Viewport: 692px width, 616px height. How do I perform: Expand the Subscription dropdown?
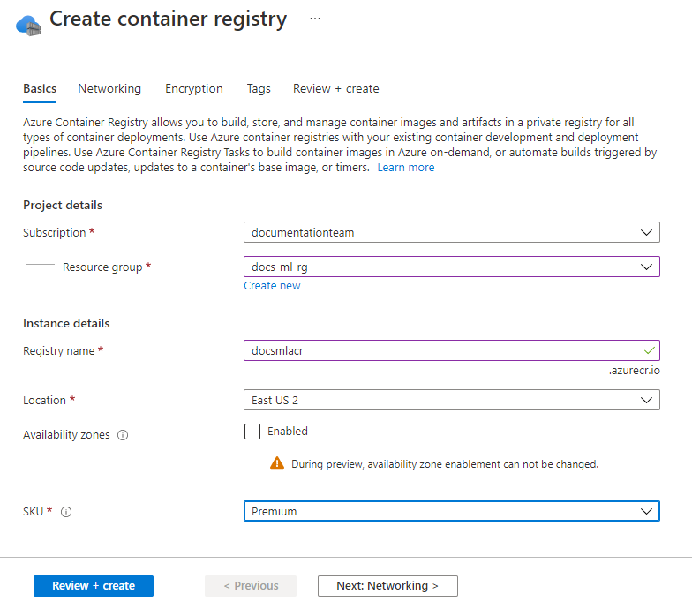[x=451, y=233]
